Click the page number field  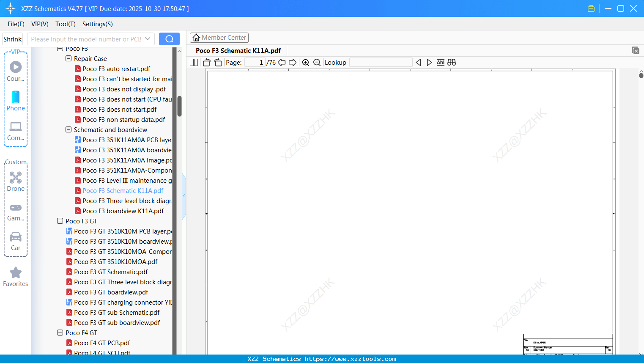pos(255,63)
